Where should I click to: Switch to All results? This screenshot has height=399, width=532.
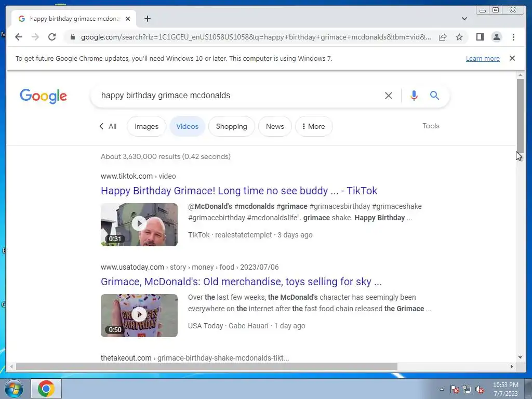108,126
